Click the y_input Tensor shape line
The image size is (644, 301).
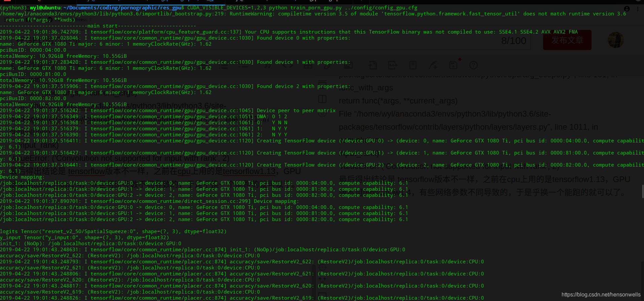pyautogui.click(x=84, y=238)
